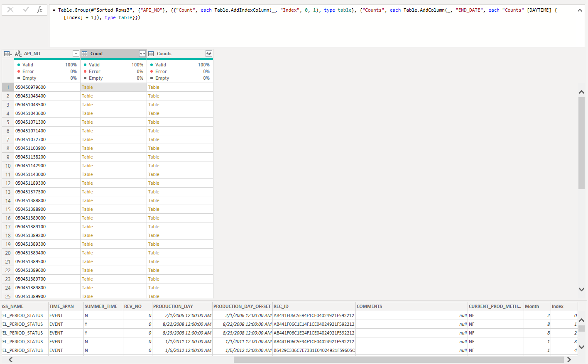The height and width of the screenshot is (364, 588).
Task: Open the API_NO column filter dropdown
Action: click(76, 54)
